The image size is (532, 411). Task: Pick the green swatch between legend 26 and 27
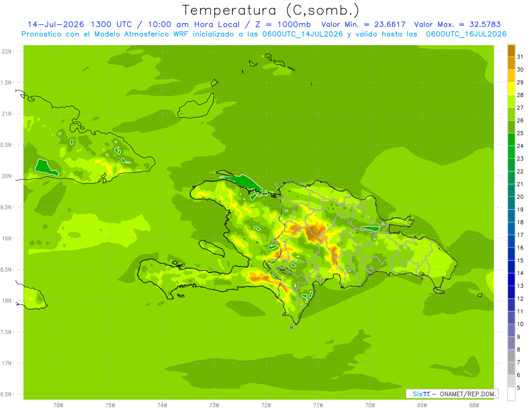511,114
